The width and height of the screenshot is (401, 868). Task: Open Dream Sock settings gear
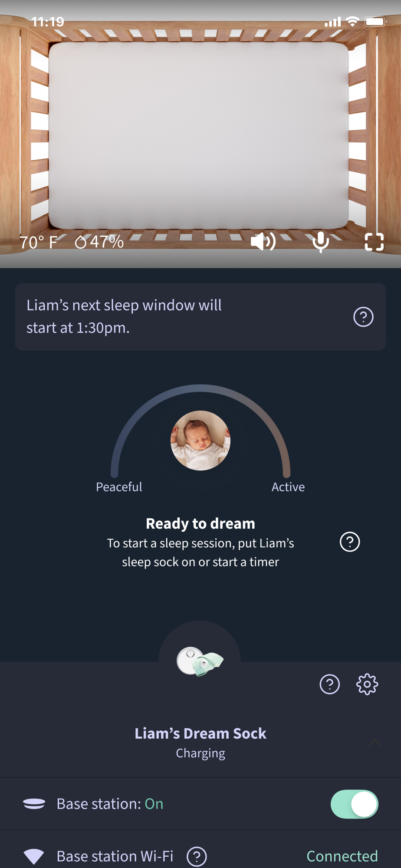(367, 684)
